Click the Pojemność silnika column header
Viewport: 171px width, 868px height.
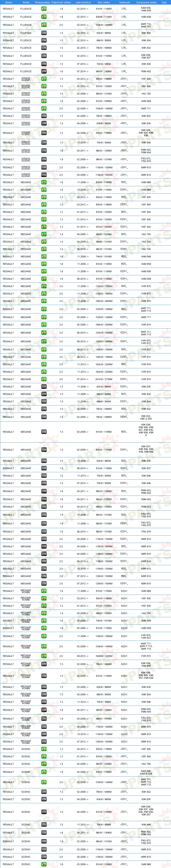click(x=61, y=2)
